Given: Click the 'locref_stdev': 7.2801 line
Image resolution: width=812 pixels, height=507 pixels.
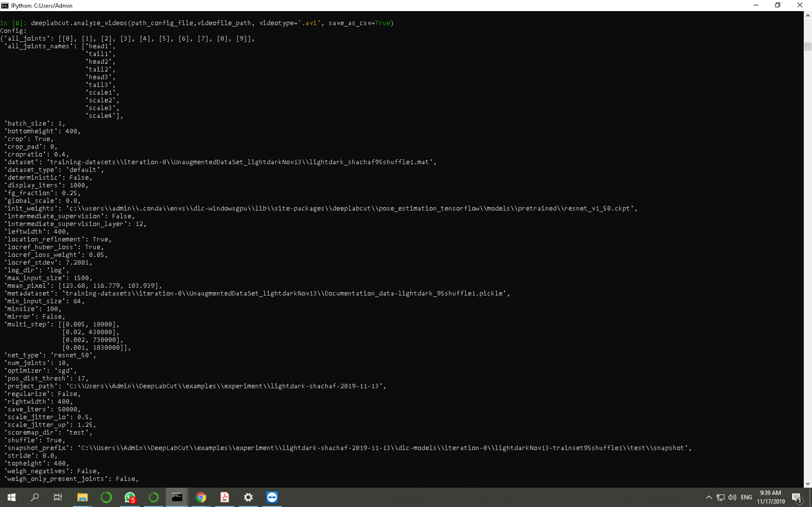Looking at the screenshot, I should pyautogui.click(x=48, y=262).
